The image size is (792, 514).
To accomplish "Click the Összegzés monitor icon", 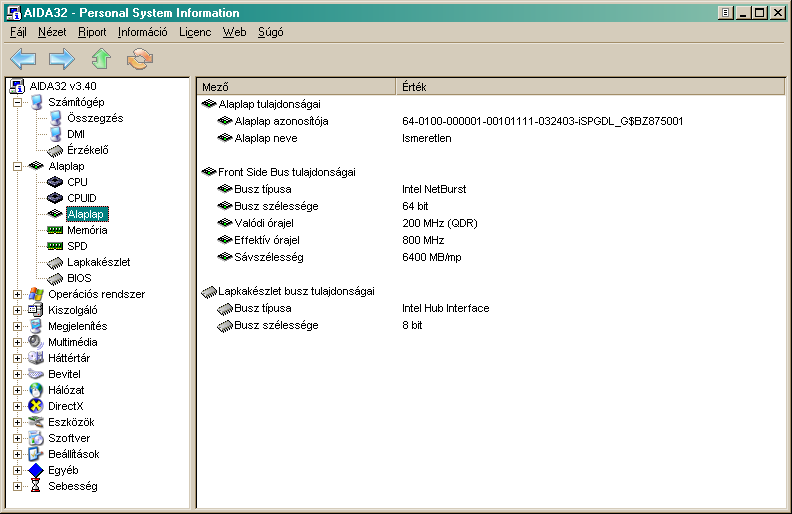I will (x=56, y=118).
